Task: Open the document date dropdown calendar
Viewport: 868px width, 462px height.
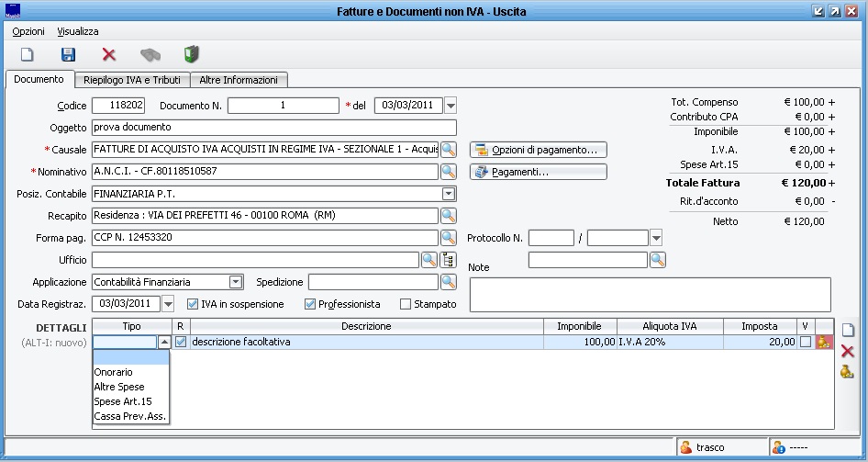Action: pos(450,106)
